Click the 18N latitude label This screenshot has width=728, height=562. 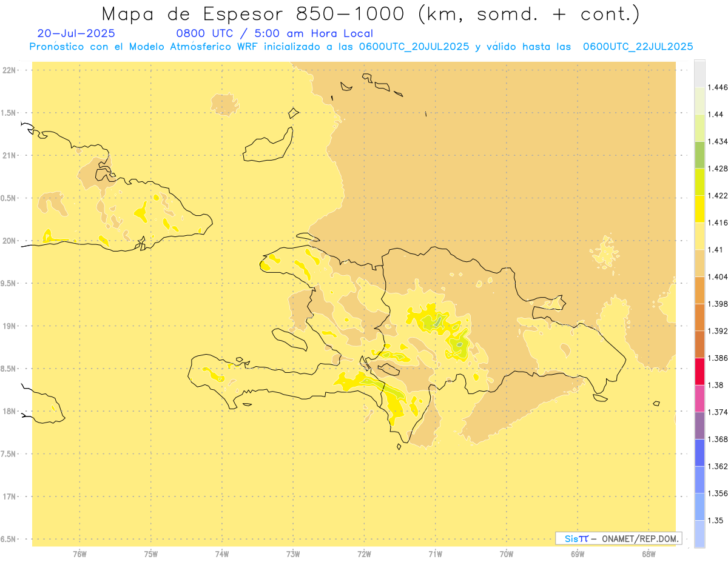pyautogui.click(x=9, y=412)
